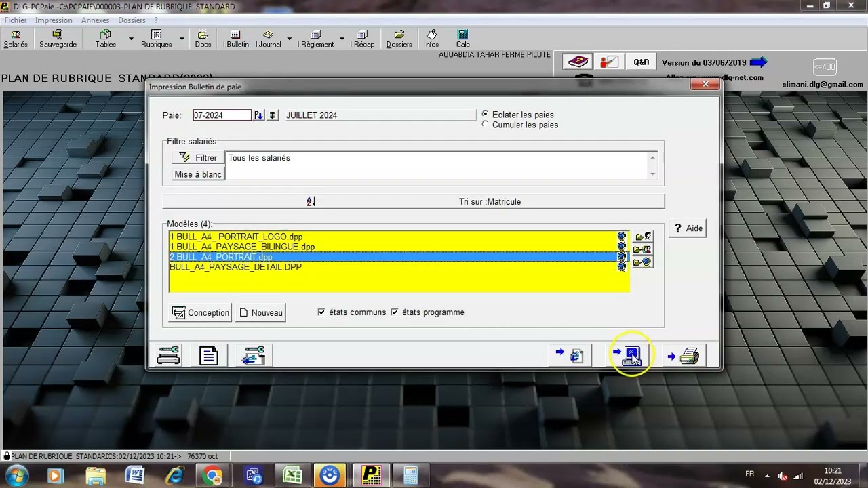Click the tutorial teacher icon
Viewport: 868px width, 488px height.
609,62
